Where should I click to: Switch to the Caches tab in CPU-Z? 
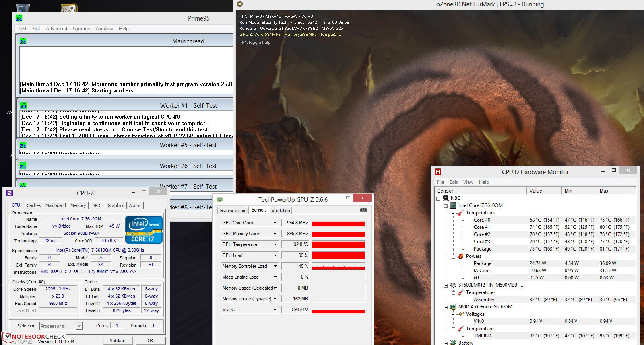34,205
